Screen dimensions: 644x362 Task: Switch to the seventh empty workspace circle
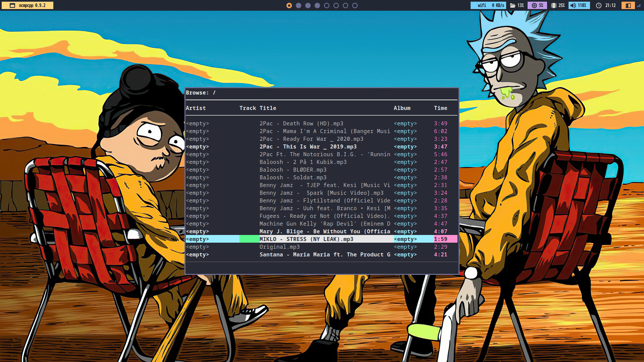click(345, 5)
